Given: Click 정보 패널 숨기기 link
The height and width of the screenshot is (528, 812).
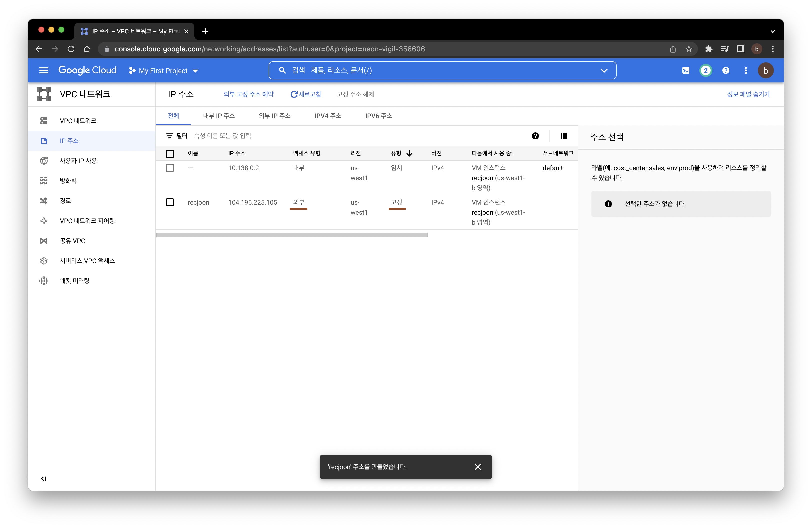Looking at the screenshot, I should (748, 94).
